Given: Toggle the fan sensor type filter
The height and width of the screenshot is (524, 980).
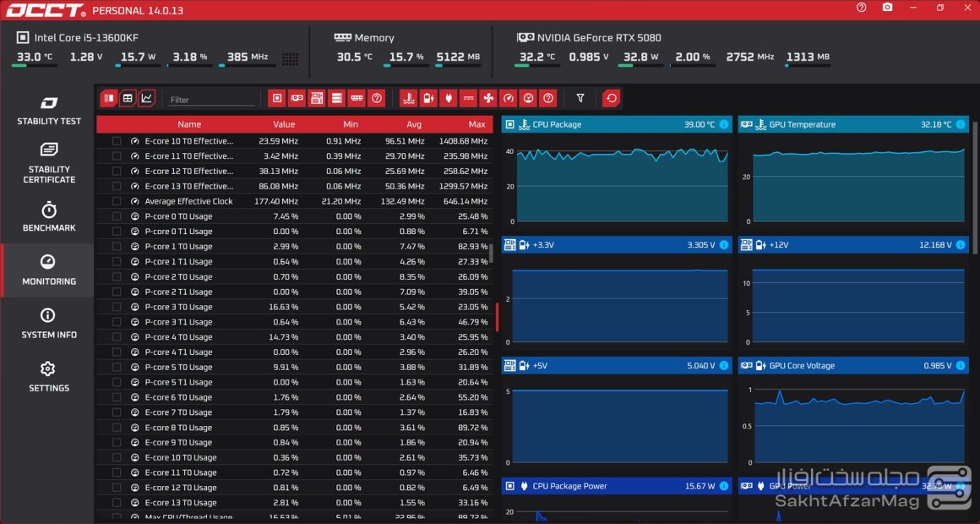Looking at the screenshot, I should pos(488,98).
